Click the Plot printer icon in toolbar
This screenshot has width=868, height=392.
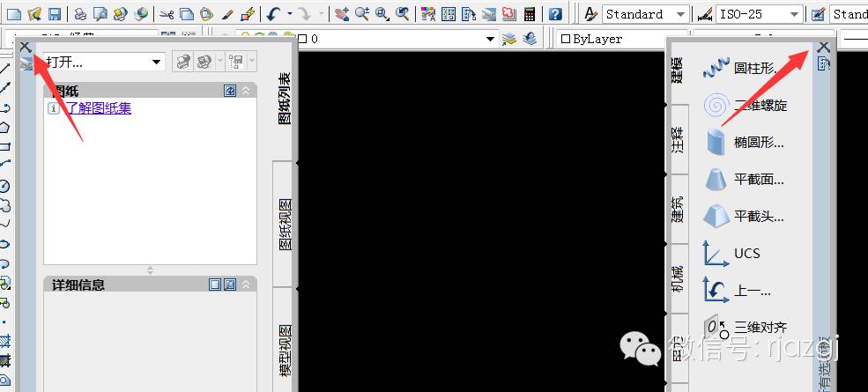[x=79, y=14]
